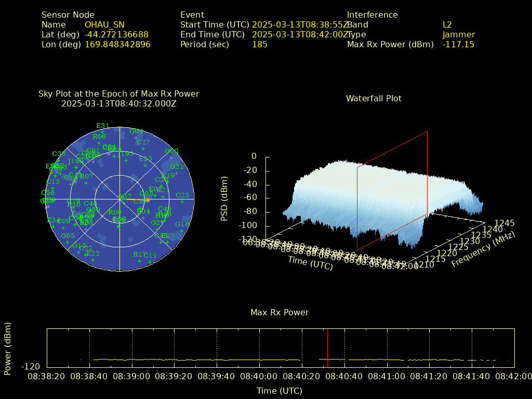Select satellite R17 near bottom of sky plot

(139, 255)
